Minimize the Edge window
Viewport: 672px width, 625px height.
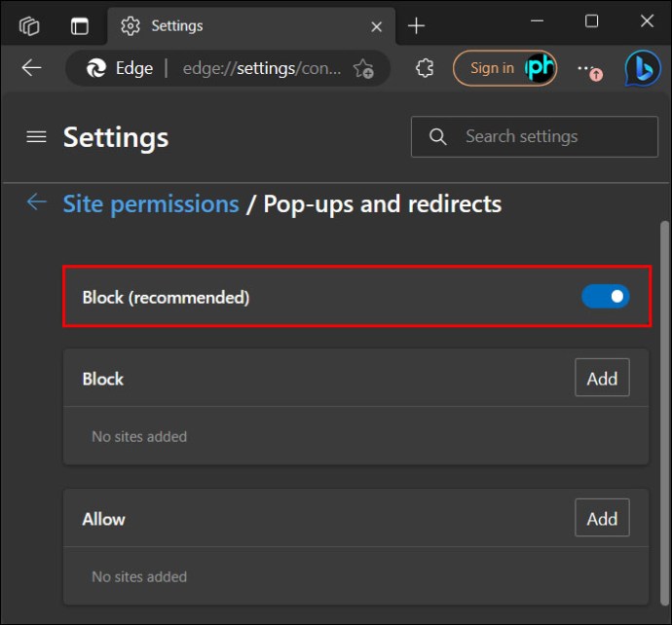point(537,20)
